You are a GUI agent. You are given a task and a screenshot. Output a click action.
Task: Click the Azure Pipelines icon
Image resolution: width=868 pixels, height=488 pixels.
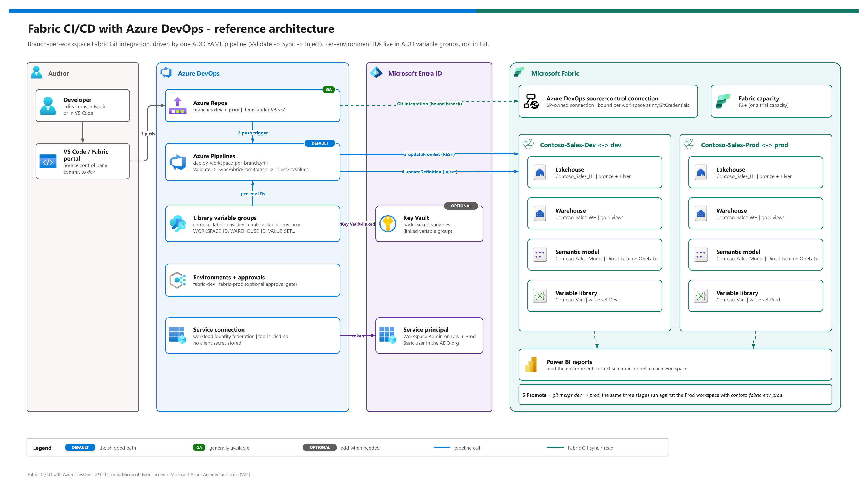pos(178,162)
